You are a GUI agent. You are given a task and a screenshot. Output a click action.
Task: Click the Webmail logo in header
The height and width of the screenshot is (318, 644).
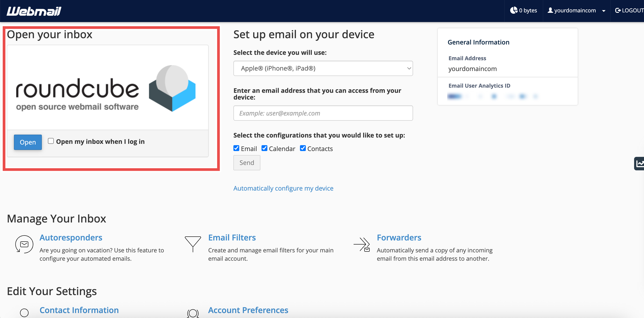click(x=34, y=11)
